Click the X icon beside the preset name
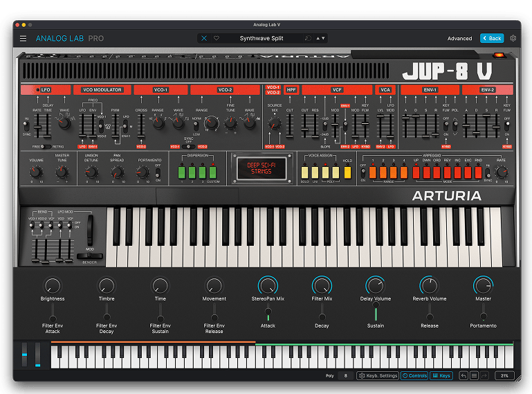 (204, 39)
